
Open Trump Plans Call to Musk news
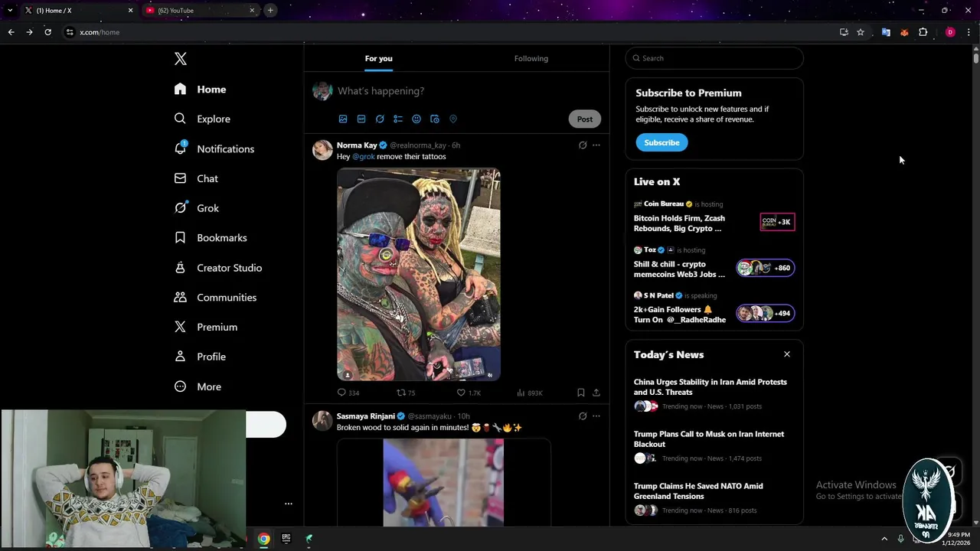coord(714,446)
